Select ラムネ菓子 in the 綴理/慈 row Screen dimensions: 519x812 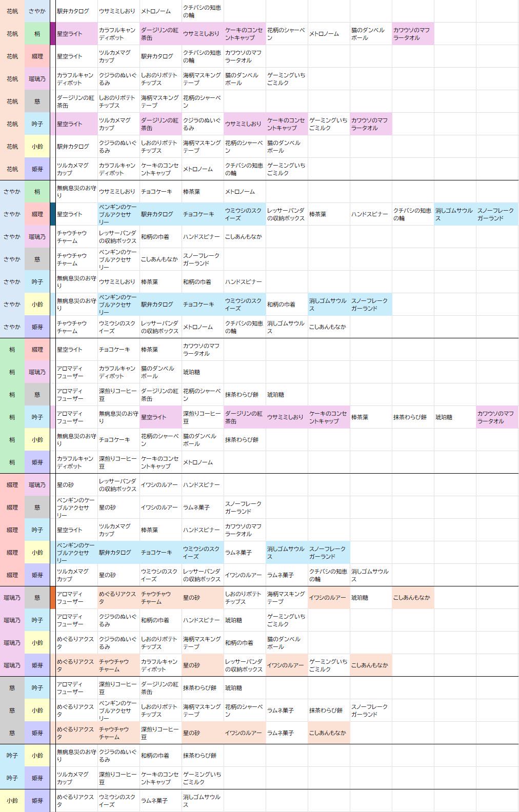196,507
